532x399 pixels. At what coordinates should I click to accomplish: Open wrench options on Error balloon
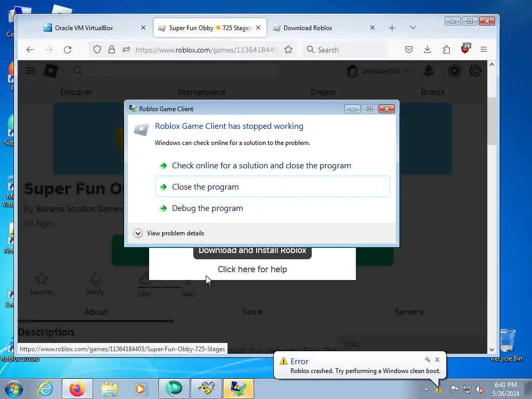click(x=427, y=360)
